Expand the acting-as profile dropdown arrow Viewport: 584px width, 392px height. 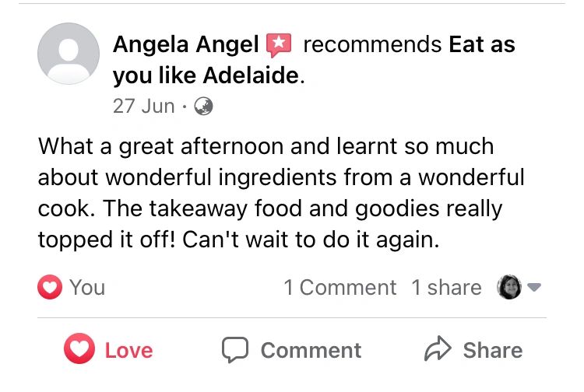point(534,288)
